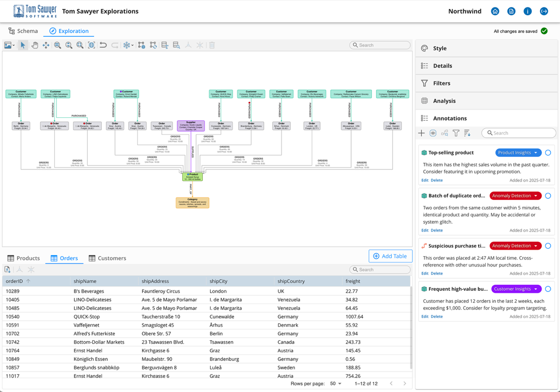Open Anomaly Detection dropdown on Batch annotation
560x392 pixels.
click(x=515, y=196)
